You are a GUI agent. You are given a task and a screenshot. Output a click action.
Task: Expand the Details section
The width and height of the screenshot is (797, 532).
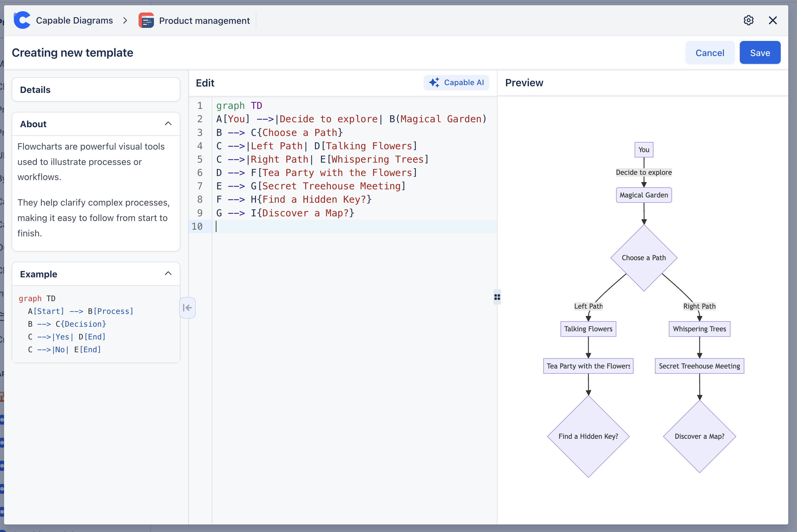pyautogui.click(x=96, y=89)
